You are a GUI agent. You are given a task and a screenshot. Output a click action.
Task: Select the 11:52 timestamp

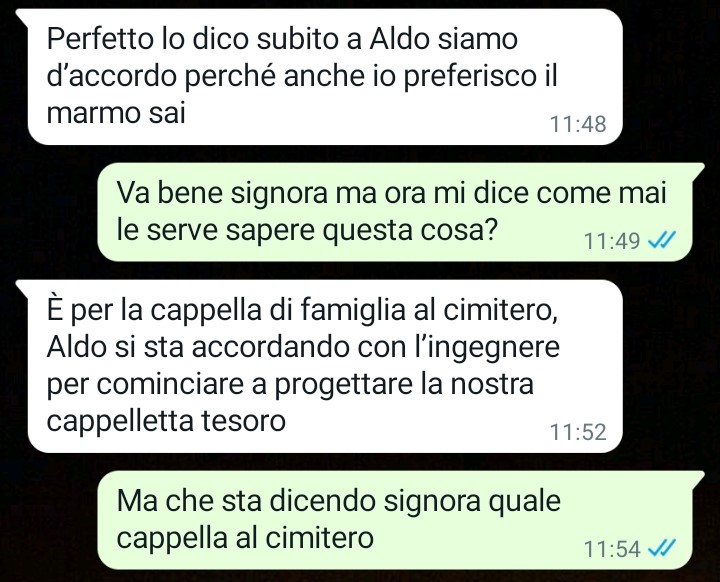click(578, 432)
